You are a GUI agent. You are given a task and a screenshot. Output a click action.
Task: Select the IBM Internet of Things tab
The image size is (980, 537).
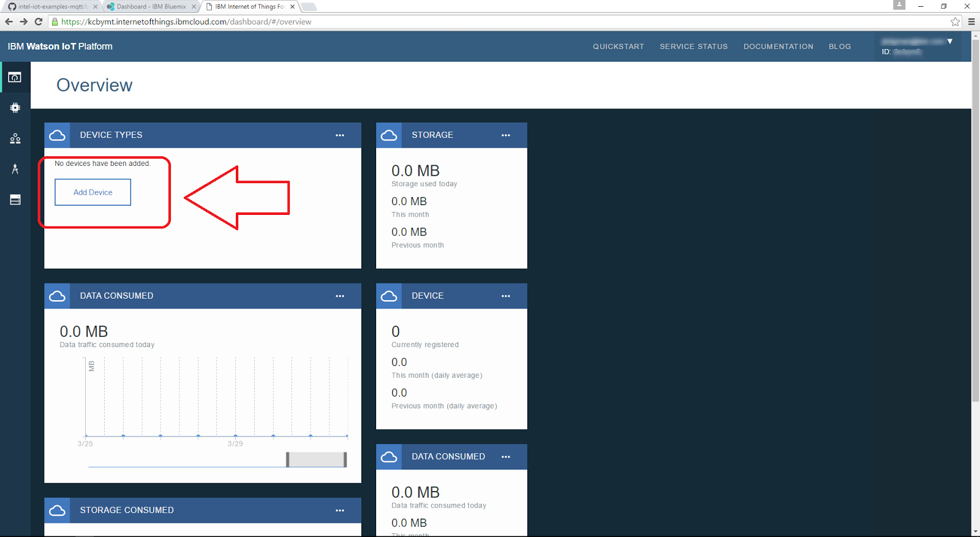250,7
